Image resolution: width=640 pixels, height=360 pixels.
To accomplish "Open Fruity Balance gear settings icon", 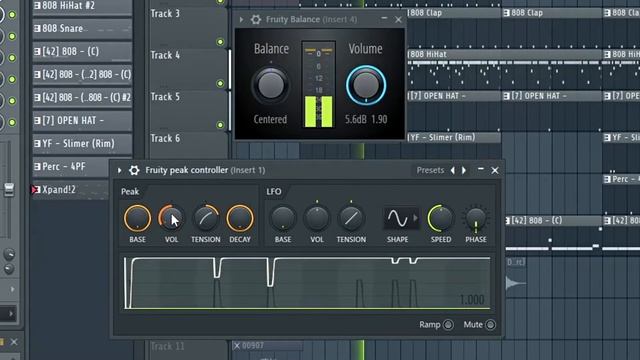I will tap(256, 19).
